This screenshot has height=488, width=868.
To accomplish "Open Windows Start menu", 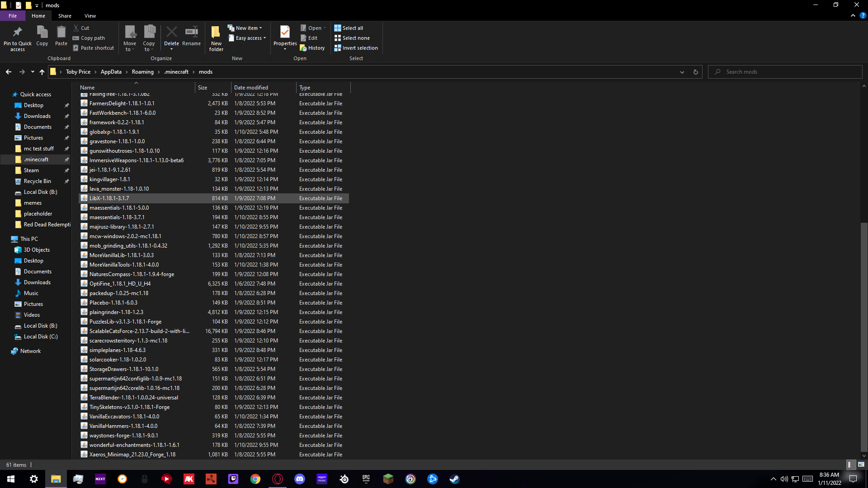I will point(11,479).
